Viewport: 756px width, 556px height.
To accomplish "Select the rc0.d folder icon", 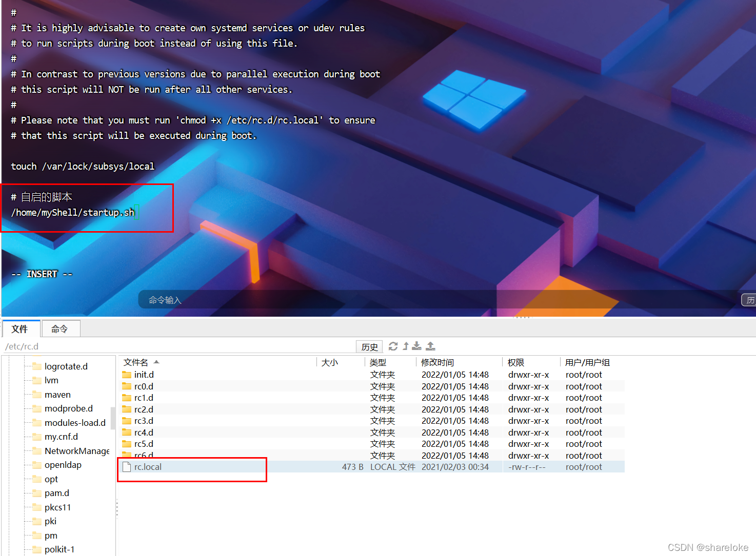I will click(127, 386).
